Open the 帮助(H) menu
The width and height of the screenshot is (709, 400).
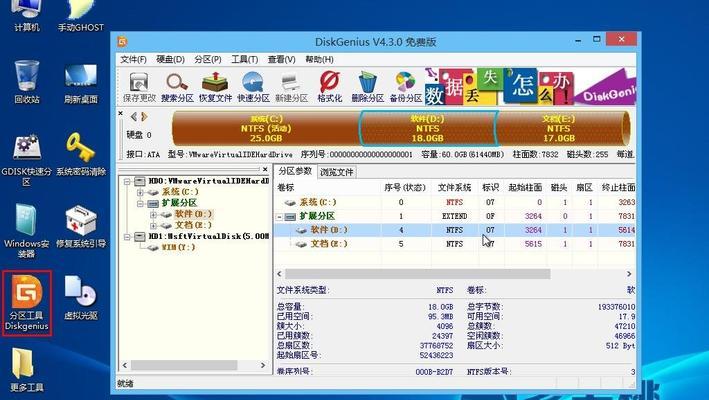319,59
